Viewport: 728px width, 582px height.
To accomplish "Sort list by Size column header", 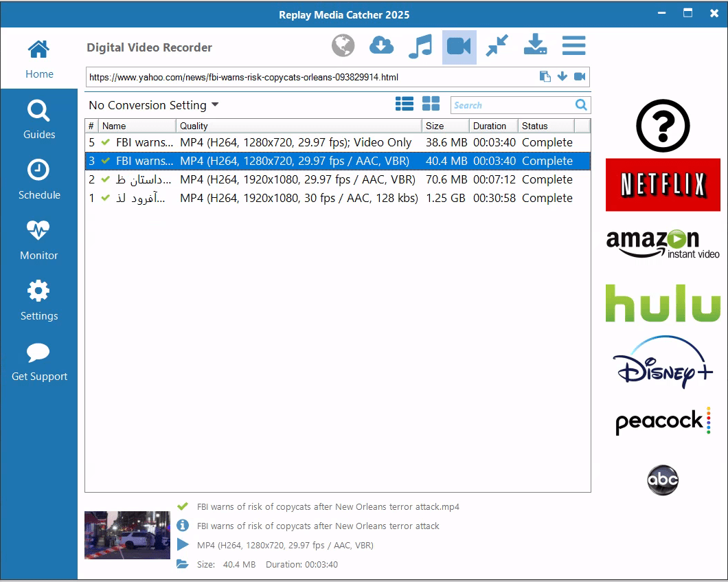I will (446, 126).
